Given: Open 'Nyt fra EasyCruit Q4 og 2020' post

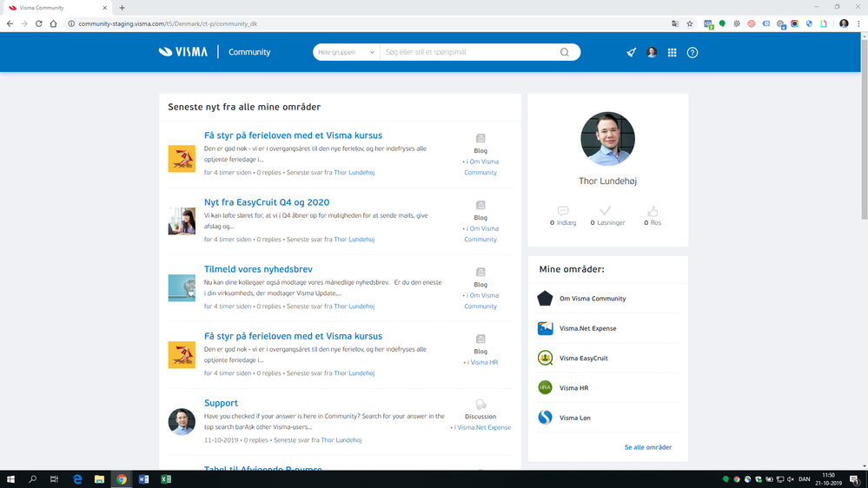Looking at the screenshot, I should 266,202.
